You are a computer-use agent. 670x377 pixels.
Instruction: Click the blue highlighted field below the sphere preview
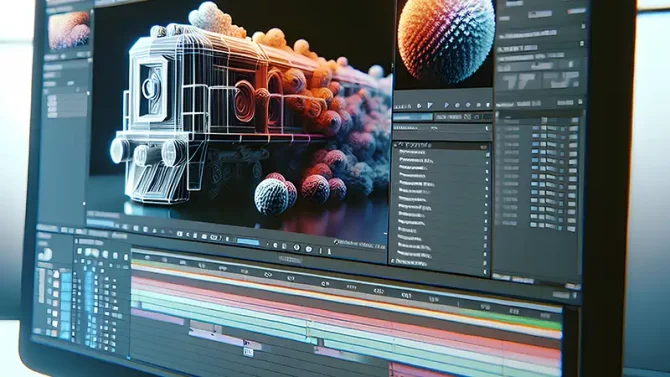tap(413, 117)
